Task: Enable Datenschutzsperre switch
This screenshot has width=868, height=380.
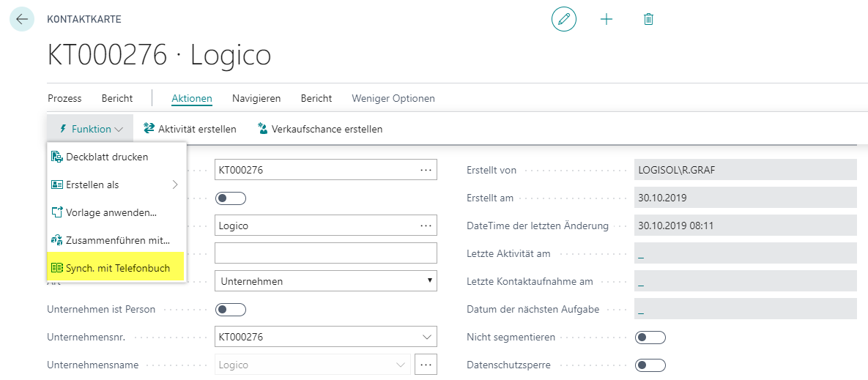Action: [650, 365]
